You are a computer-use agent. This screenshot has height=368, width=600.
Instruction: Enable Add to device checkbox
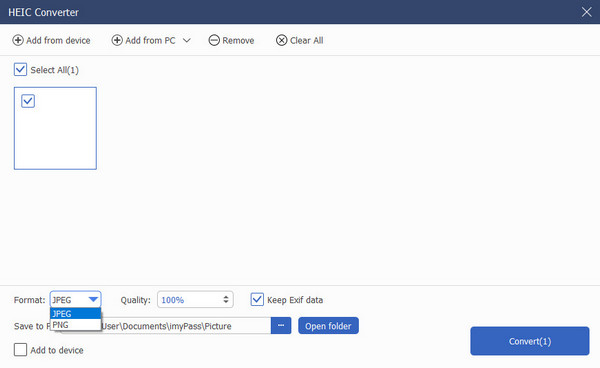[20, 350]
